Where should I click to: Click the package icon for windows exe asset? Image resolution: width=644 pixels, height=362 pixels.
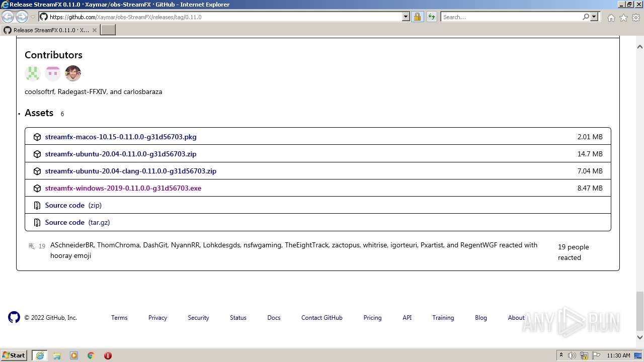pyautogui.click(x=37, y=188)
